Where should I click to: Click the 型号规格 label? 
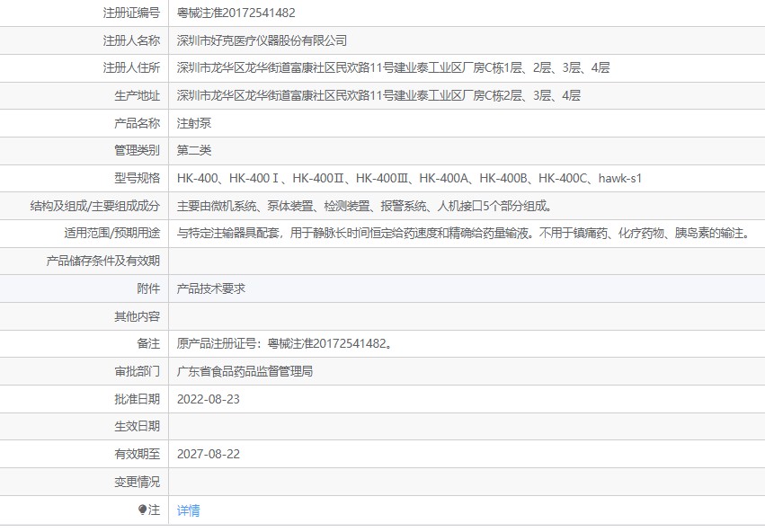click(x=138, y=179)
